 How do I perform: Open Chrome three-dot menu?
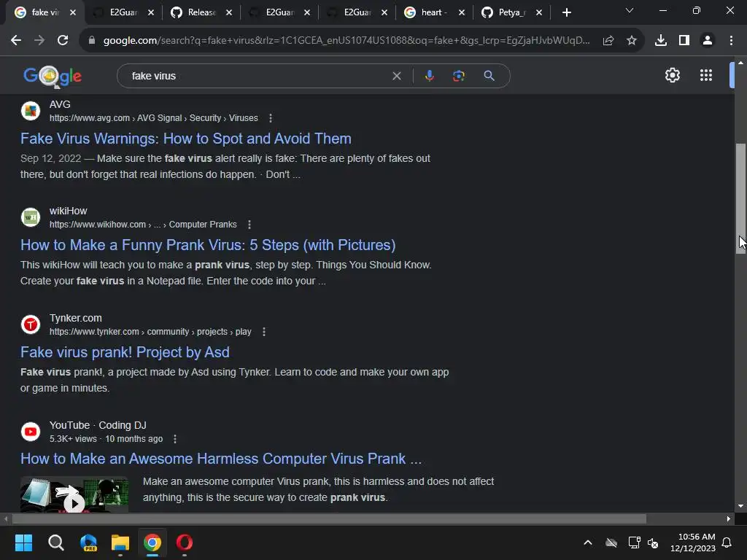[731, 41]
